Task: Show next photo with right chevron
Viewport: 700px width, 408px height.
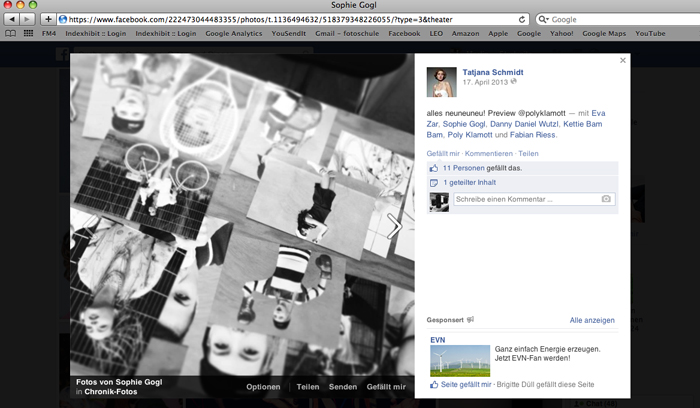Action: point(395,226)
